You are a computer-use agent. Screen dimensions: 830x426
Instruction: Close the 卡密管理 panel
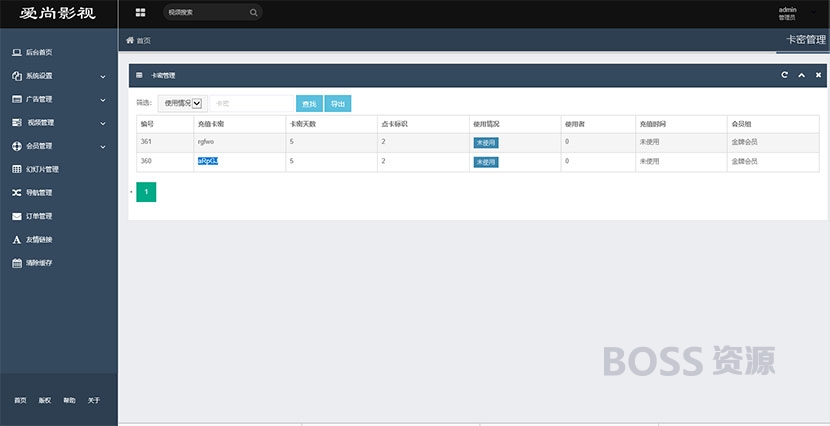coord(818,75)
